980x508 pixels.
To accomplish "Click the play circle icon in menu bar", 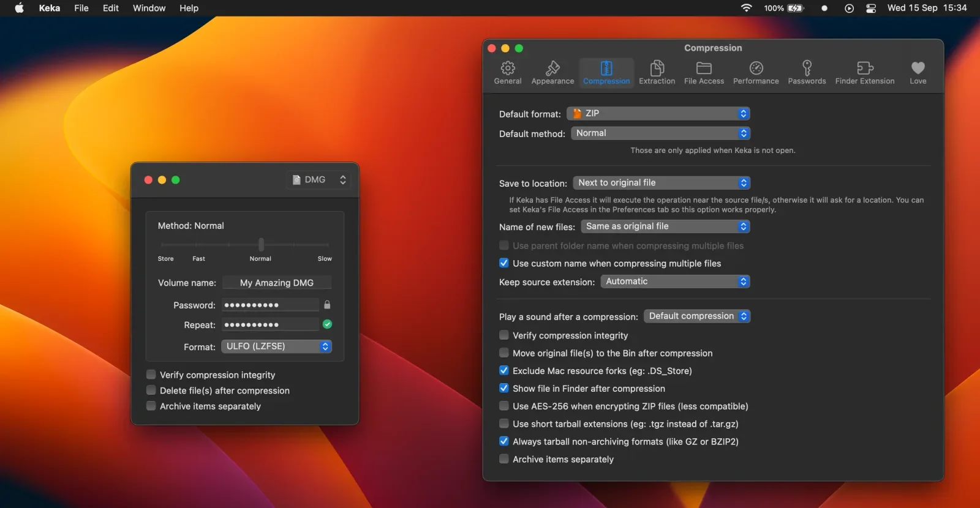I will point(849,8).
